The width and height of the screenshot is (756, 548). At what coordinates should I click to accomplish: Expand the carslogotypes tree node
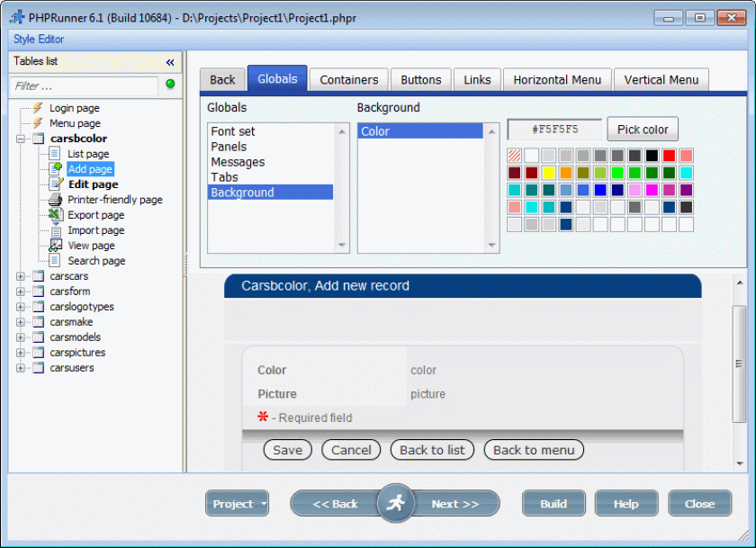click(21, 307)
